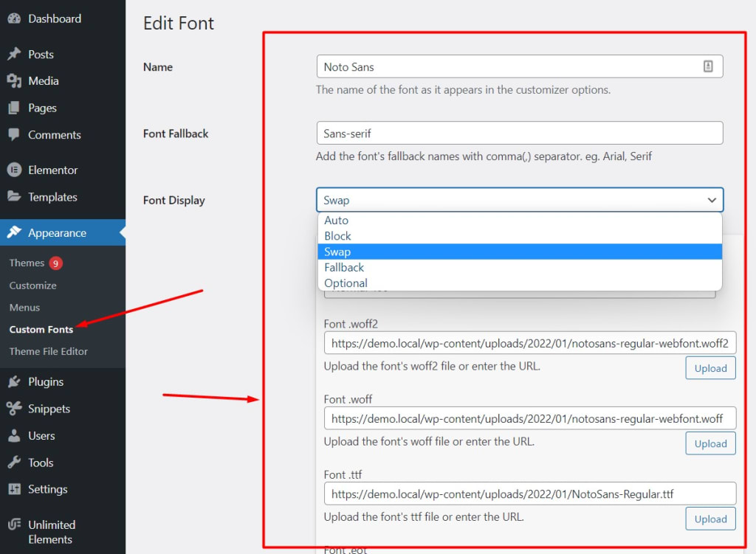
Task: Open the Posts menu item
Action: pyautogui.click(x=41, y=55)
